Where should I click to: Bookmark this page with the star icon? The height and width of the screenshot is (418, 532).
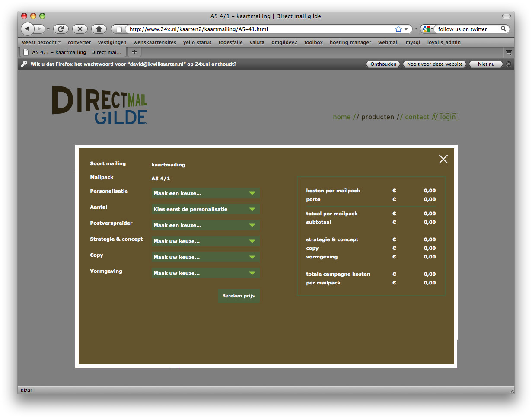click(x=398, y=29)
